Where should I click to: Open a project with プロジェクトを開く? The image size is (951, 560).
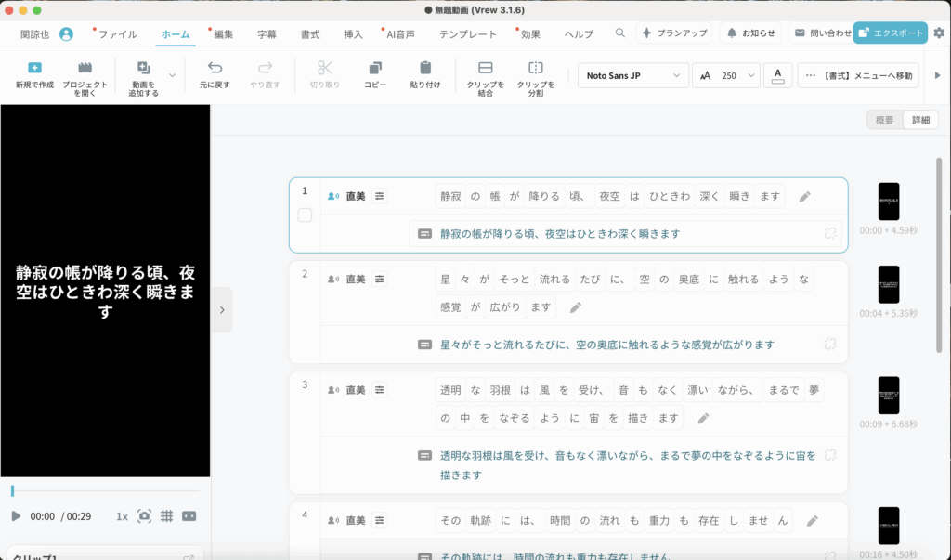pyautogui.click(x=85, y=76)
